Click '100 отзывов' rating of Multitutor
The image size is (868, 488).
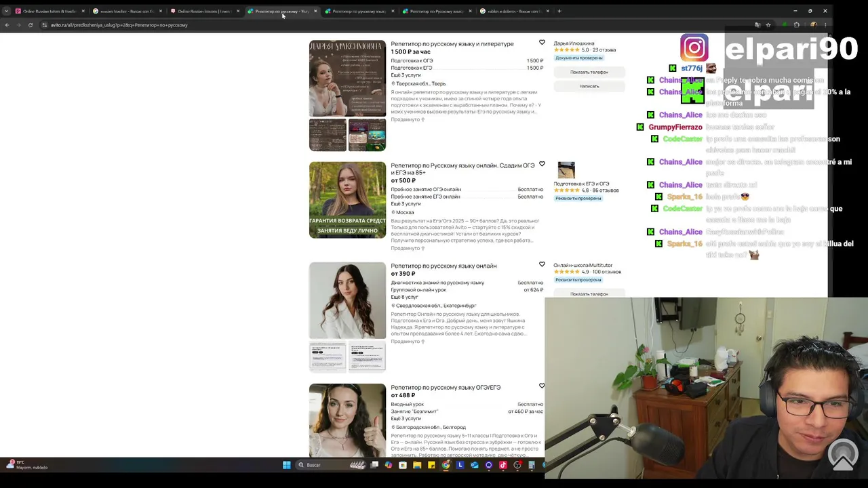point(607,272)
